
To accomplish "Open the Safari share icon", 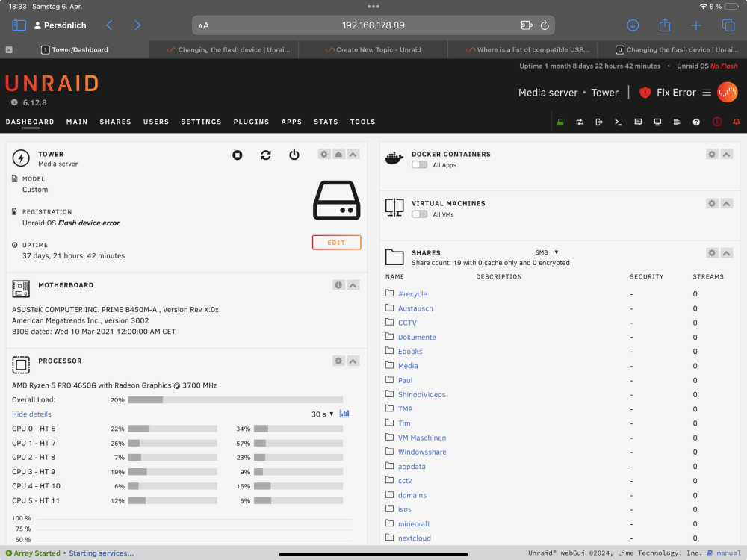I will tap(665, 25).
